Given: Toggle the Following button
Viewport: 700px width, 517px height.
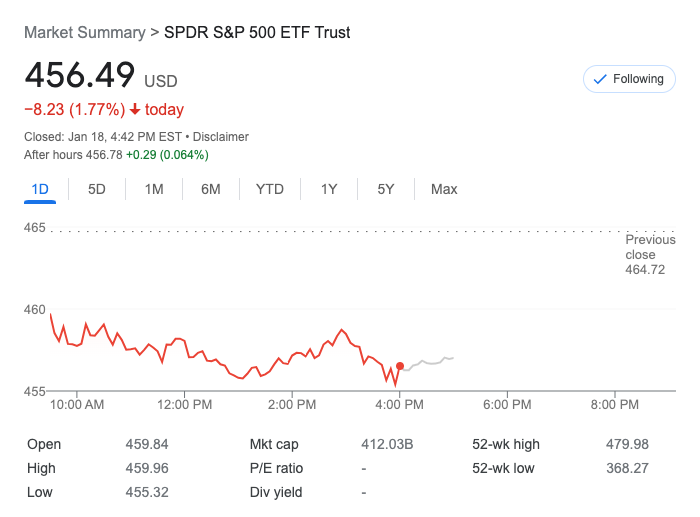Looking at the screenshot, I should click(629, 79).
